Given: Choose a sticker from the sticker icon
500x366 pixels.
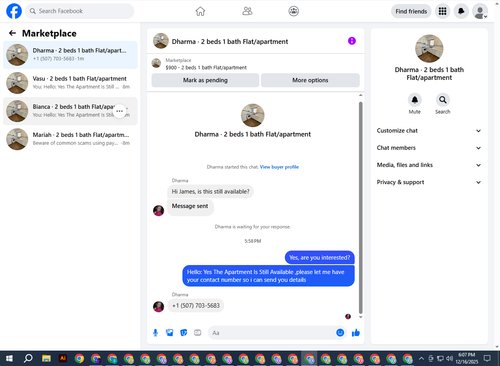Looking at the screenshot, I should [184, 333].
